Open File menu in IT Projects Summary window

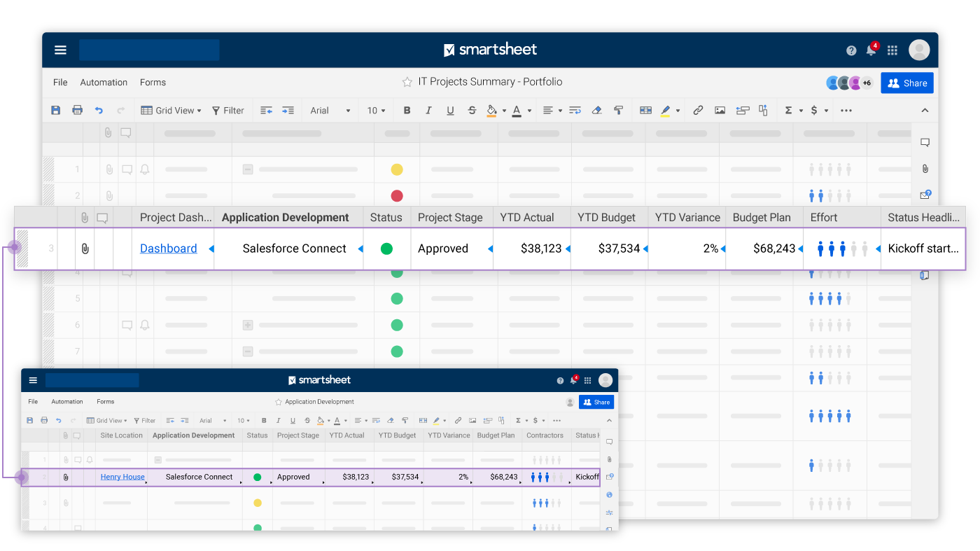point(60,82)
